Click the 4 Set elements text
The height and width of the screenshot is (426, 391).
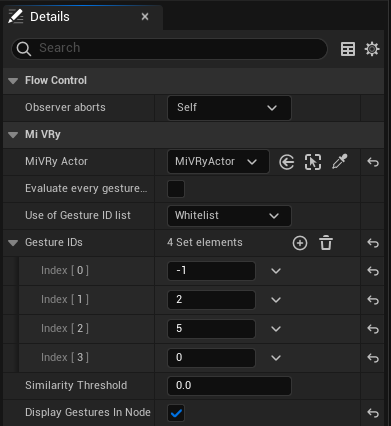[205, 242]
